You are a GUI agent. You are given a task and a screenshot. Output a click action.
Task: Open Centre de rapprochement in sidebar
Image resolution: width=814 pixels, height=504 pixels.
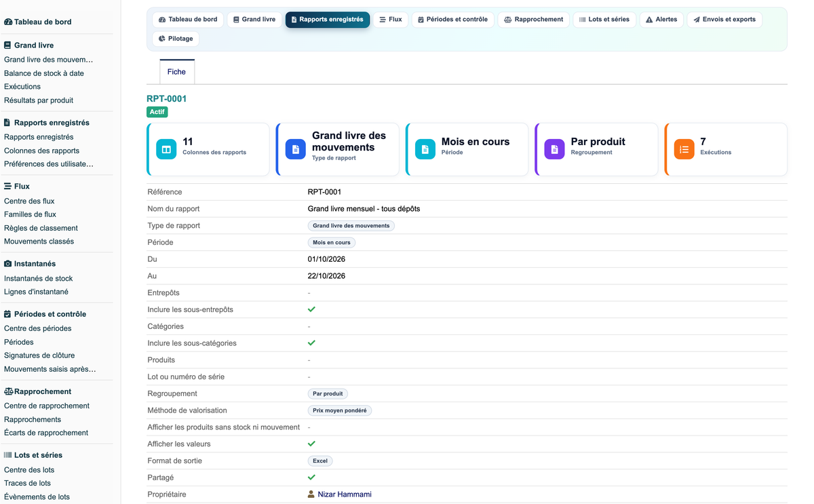(x=47, y=406)
